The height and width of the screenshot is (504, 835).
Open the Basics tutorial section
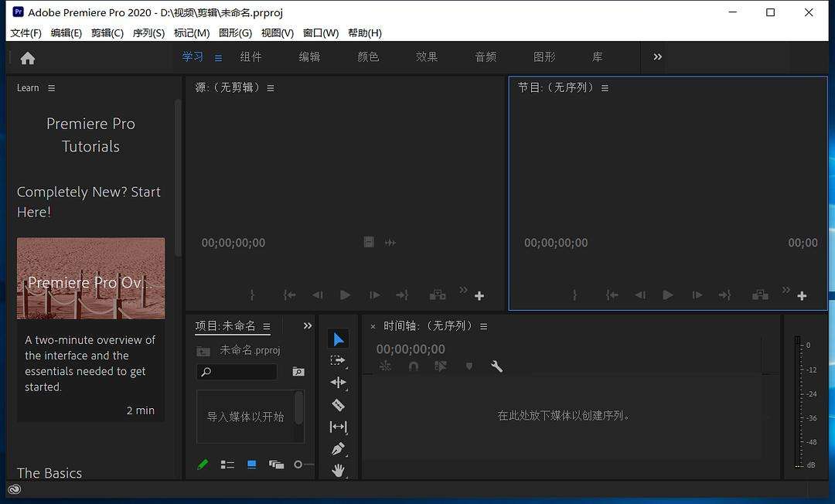49,472
